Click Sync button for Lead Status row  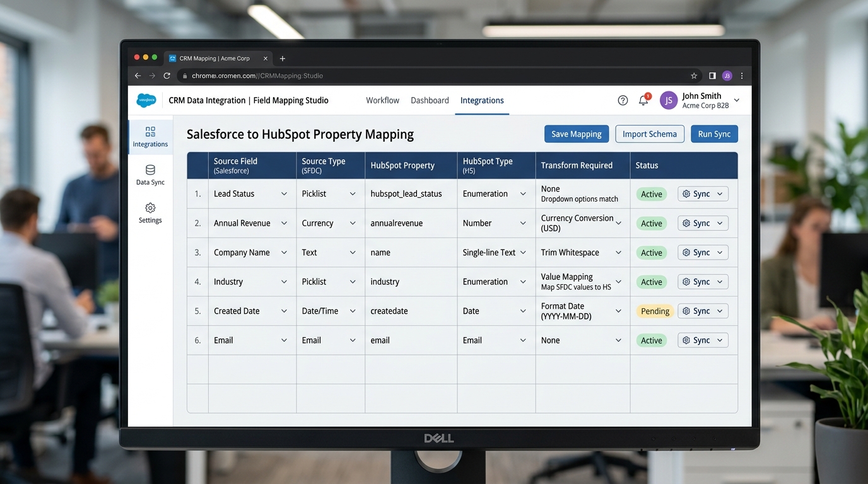(x=703, y=194)
